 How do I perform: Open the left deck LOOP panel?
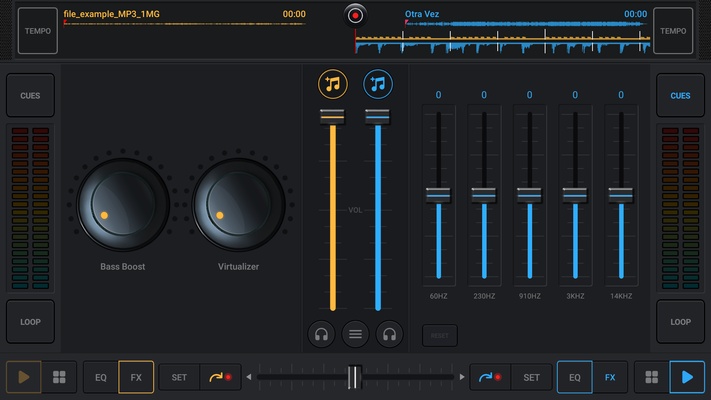pyautogui.click(x=30, y=322)
